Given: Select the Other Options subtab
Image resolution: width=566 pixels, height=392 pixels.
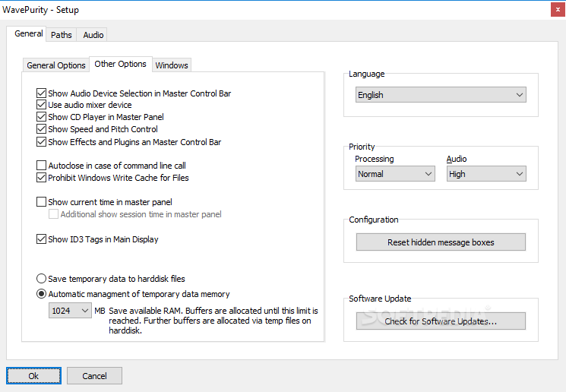Looking at the screenshot, I should coord(120,64).
